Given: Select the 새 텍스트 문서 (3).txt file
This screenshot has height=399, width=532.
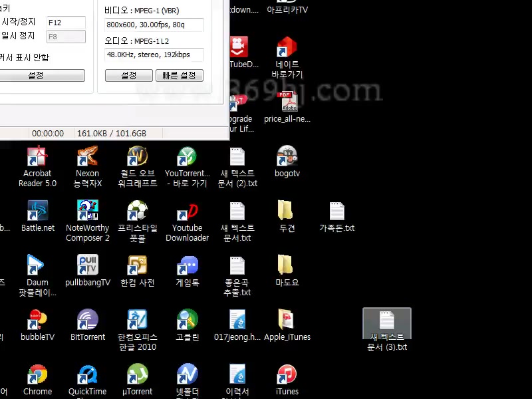Looking at the screenshot, I should (387, 321).
